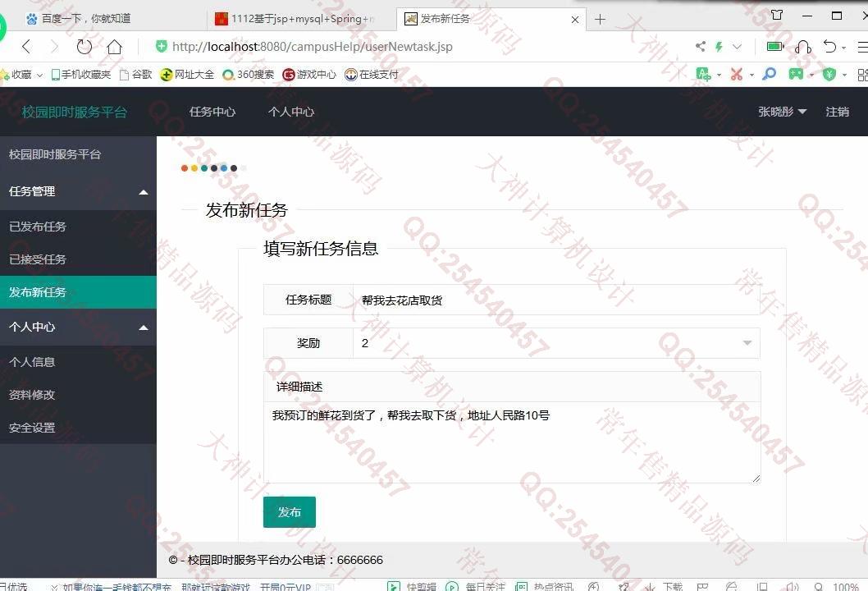Collapse the 任务管理 sidebar section
868x591 pixels.
tap(78, 191)
